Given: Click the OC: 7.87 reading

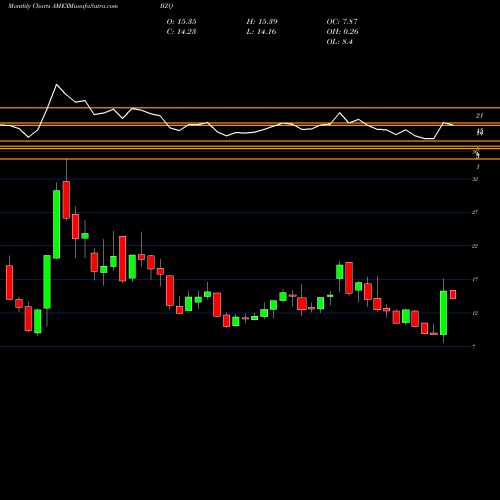Looking at the screenshot, I should tap(342, 22).
